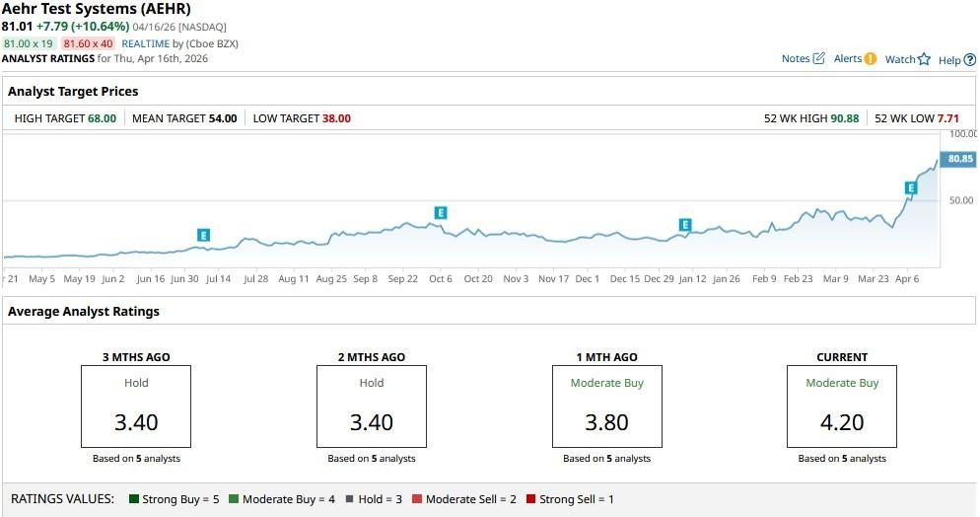This screenshot has width=980, height=517.
Task: Click the Average Analyst Ratings heading
Action: click(x=84, y=312)
